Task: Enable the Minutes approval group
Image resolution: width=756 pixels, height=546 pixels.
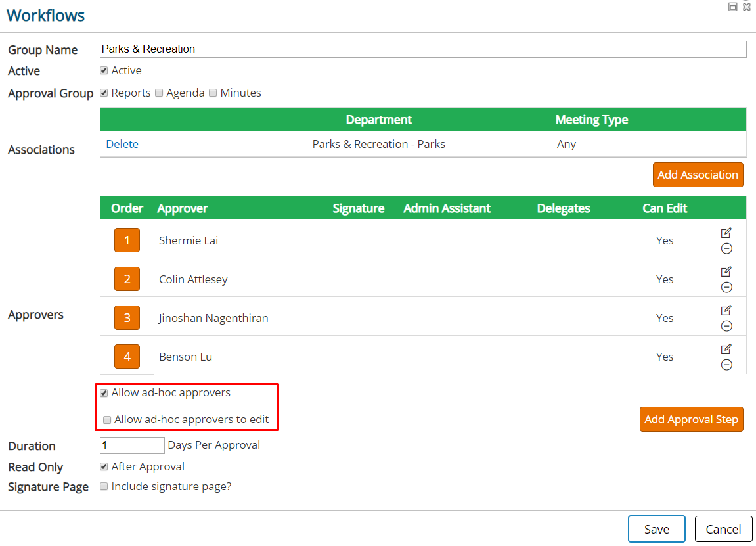Action: click(213, 93)
